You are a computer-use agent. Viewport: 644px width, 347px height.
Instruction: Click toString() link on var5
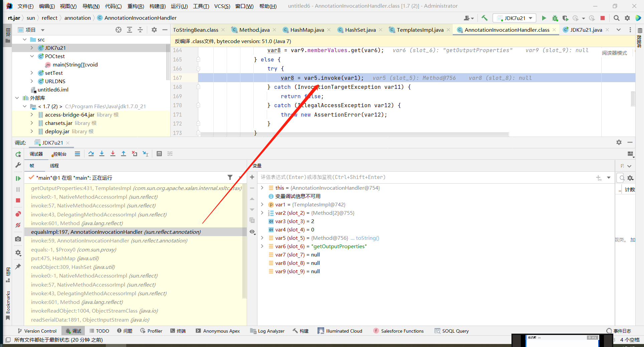coord(367,238)
